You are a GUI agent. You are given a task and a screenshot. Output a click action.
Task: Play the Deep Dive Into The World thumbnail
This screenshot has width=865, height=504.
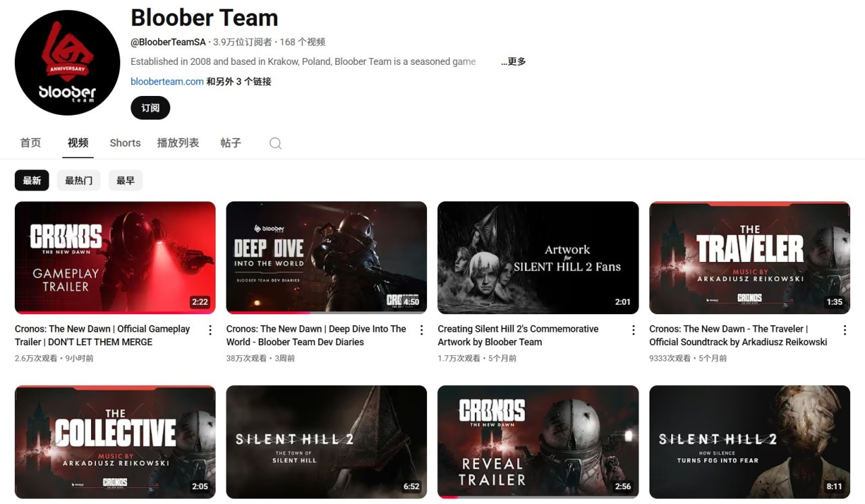point(326,257)
